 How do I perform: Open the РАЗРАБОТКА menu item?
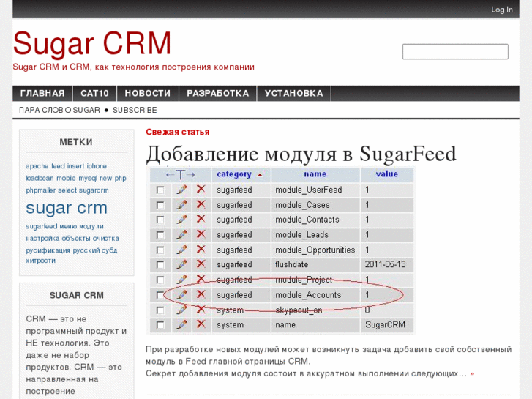(218, 94)
